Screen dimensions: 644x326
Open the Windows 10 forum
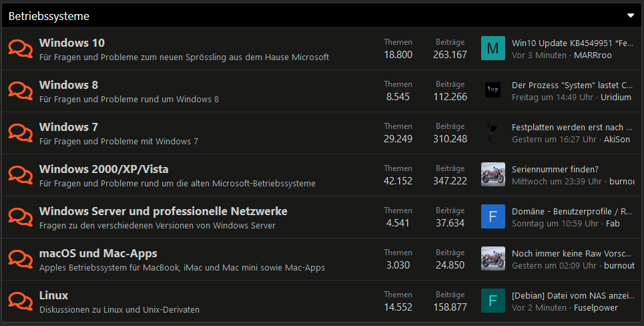(x=72, y=43)
